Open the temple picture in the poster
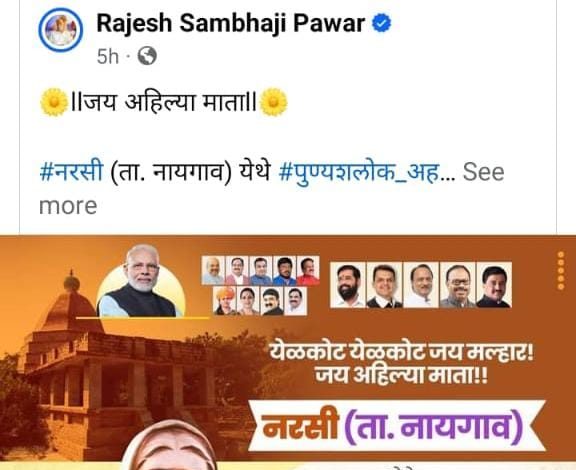 tap(110, 364)
